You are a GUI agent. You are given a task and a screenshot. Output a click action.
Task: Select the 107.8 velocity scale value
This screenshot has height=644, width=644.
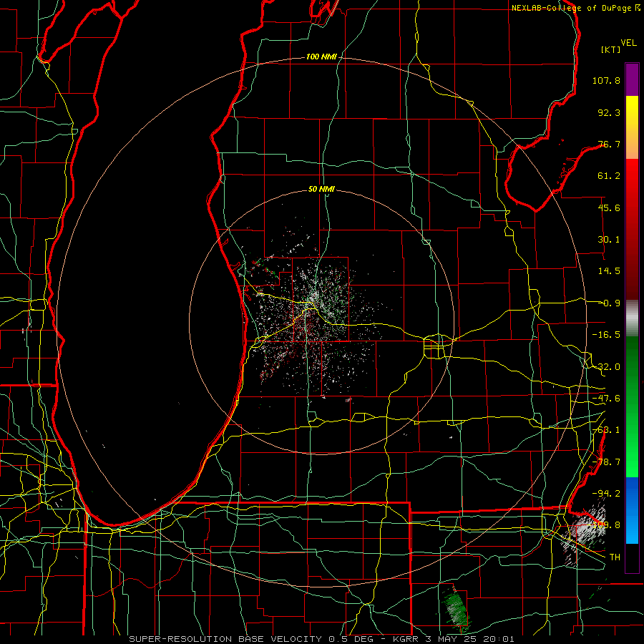tap(606, 80)
